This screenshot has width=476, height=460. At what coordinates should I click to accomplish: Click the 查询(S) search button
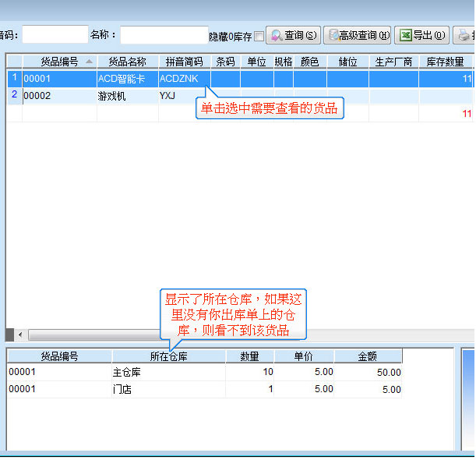tap(293, 35)
